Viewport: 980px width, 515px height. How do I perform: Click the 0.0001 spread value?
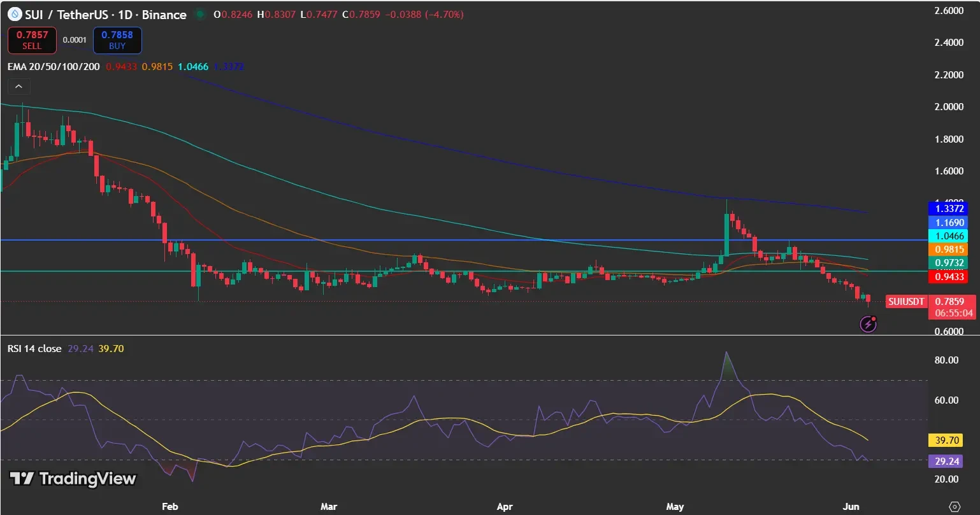(75, 40)
